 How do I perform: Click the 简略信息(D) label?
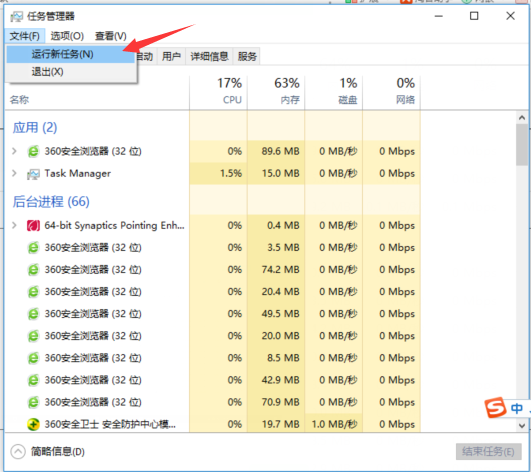58,451
